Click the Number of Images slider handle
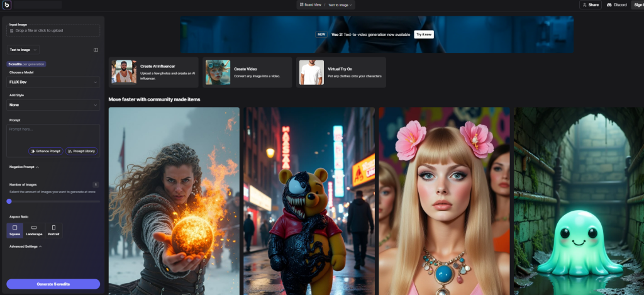 [9, 201]
